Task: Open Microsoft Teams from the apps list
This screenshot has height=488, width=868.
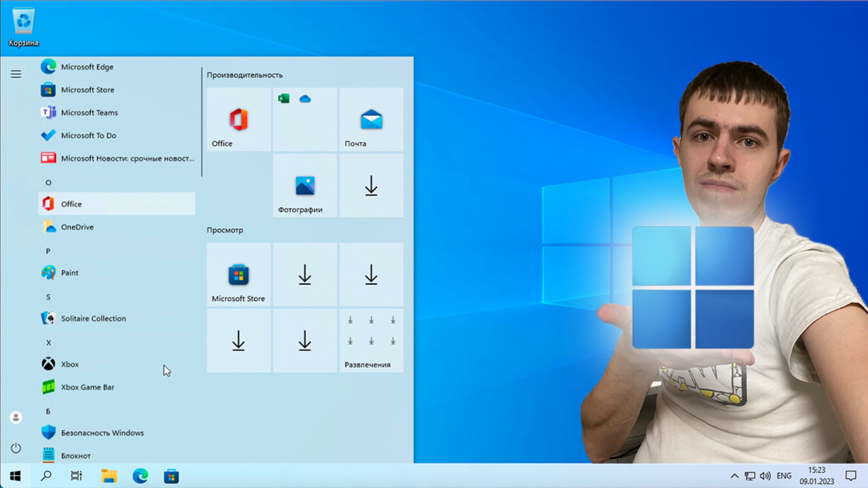Action: (89, 113)
